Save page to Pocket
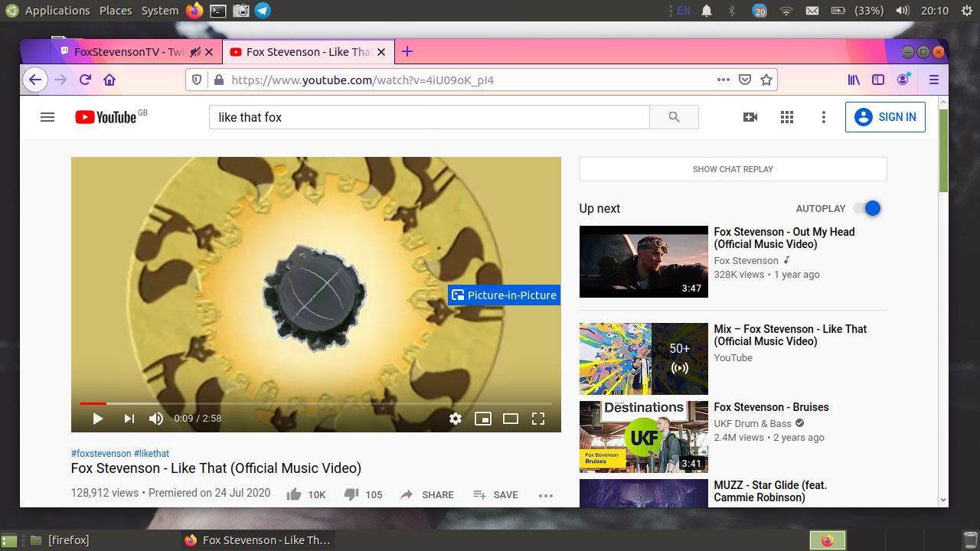980x551 pixels. point(744,80)
